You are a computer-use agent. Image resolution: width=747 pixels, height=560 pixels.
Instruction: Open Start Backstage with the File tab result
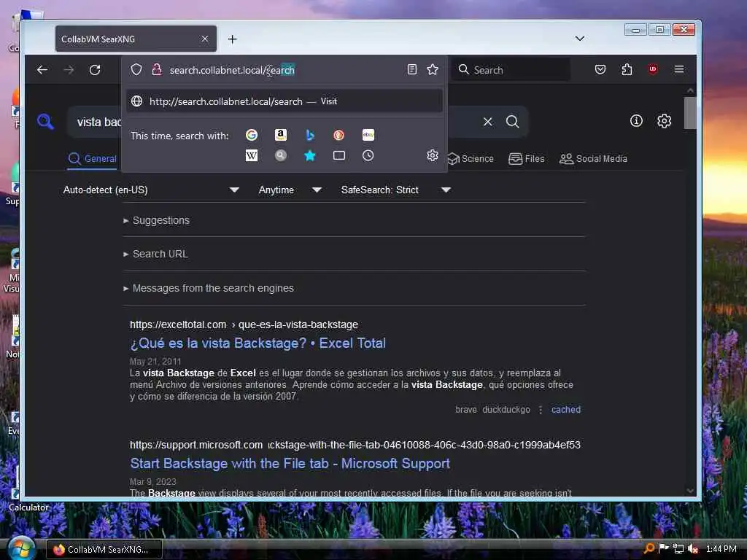(290, 464)
